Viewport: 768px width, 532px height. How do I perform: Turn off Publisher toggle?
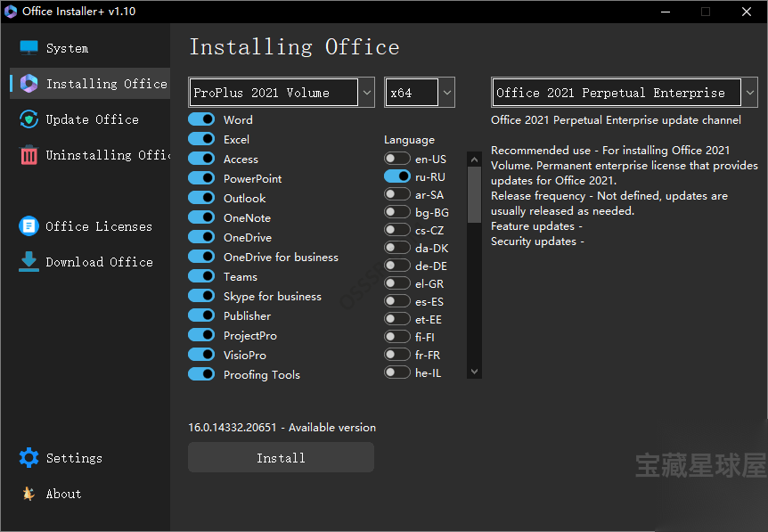(201, 315)
